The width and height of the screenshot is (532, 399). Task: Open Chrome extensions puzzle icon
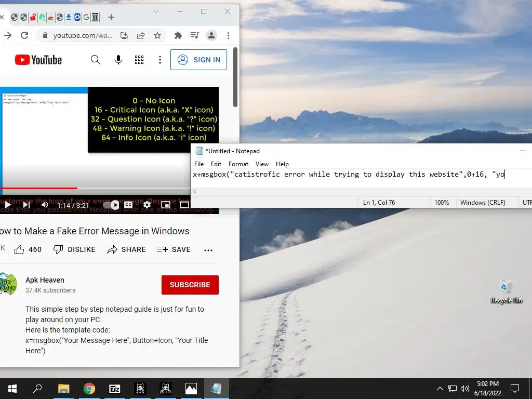point(178,35)
